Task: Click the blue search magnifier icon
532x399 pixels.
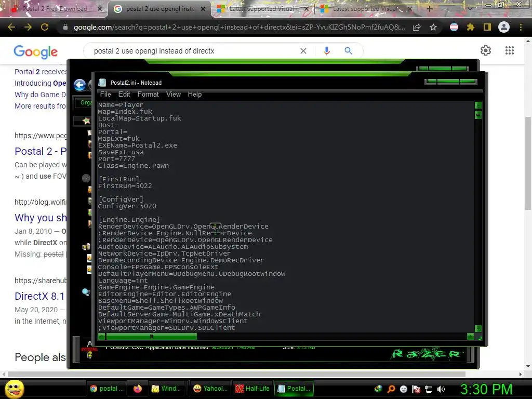Action: [348, 51]
